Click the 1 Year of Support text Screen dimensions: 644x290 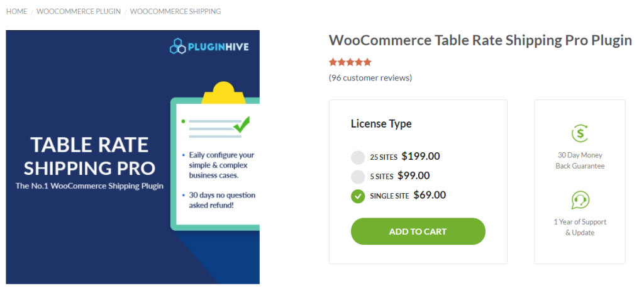pyautogui.click(x=580, y=227)
